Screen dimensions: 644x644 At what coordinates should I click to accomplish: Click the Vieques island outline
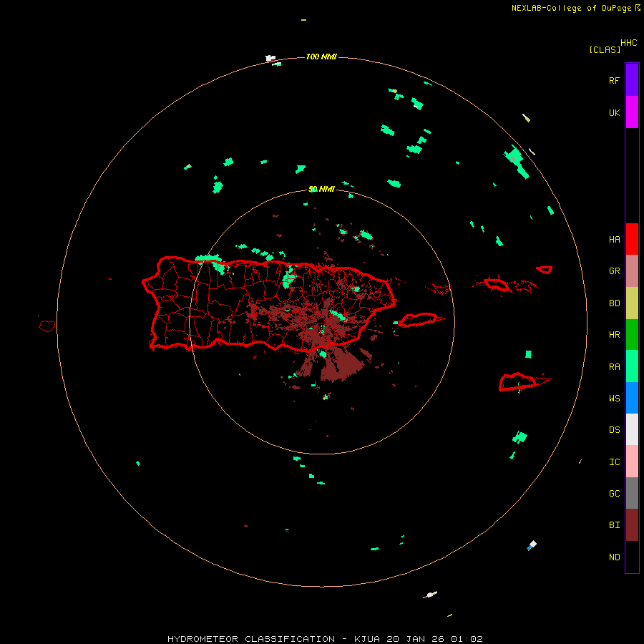point(418,320)
